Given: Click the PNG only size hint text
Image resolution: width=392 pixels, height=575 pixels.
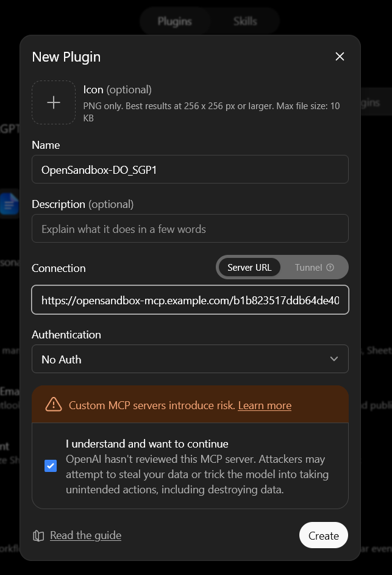Looking at the screenshot, I should [212, 112].
